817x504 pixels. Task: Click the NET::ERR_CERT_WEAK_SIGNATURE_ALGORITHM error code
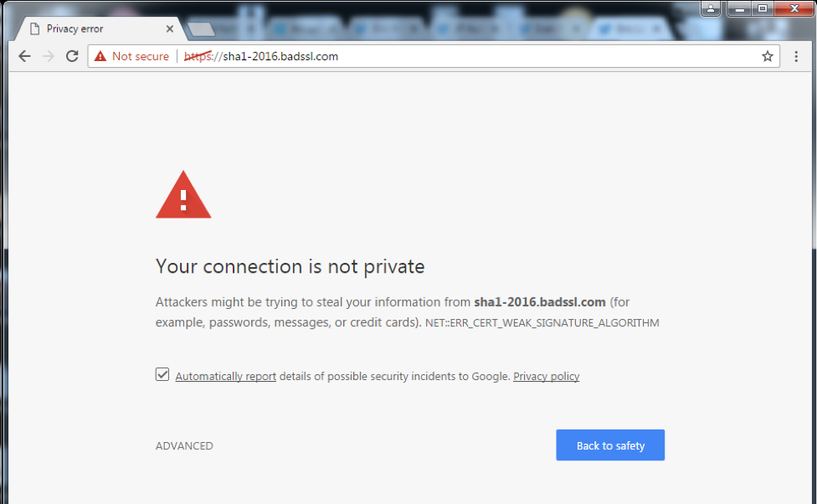[x=542, y=322]
